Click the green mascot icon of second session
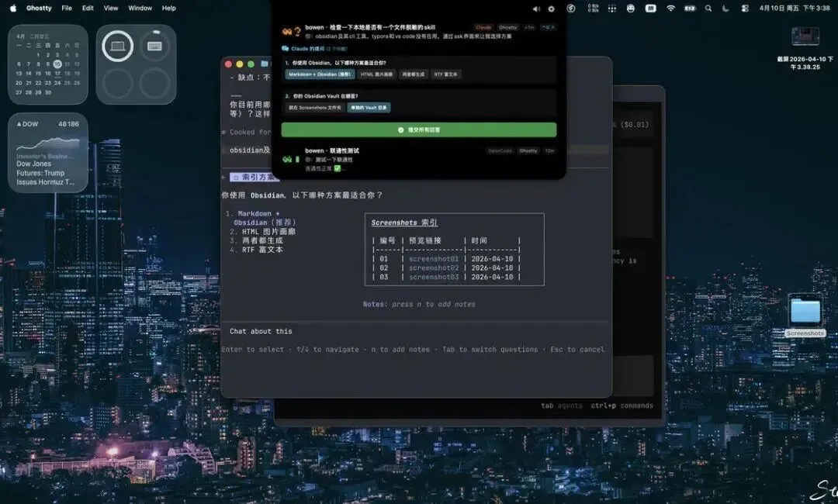 click(288, 159)
